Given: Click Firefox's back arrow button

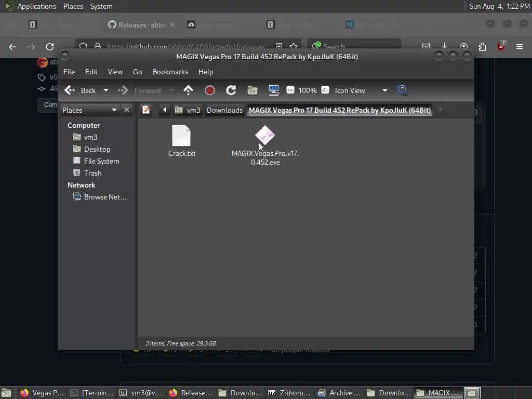Looking at the screenshot, I should tap(12, 46).
